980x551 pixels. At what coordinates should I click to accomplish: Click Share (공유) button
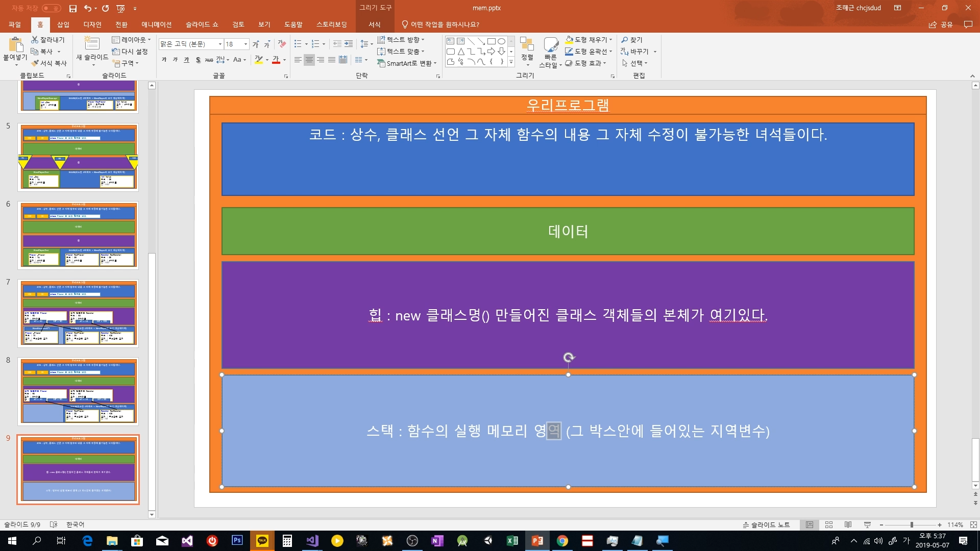[x=941, y=24]
